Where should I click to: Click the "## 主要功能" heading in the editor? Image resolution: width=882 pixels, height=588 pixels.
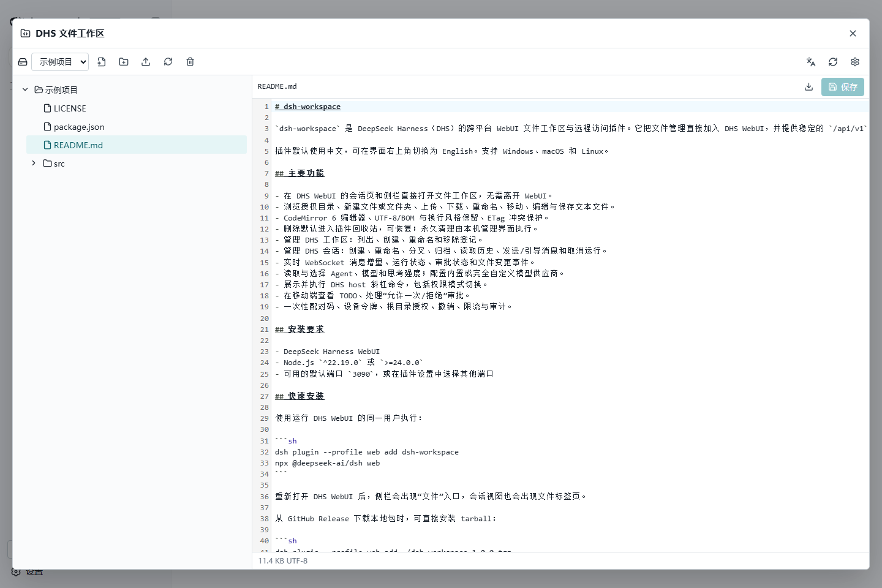tap(300, 173)
